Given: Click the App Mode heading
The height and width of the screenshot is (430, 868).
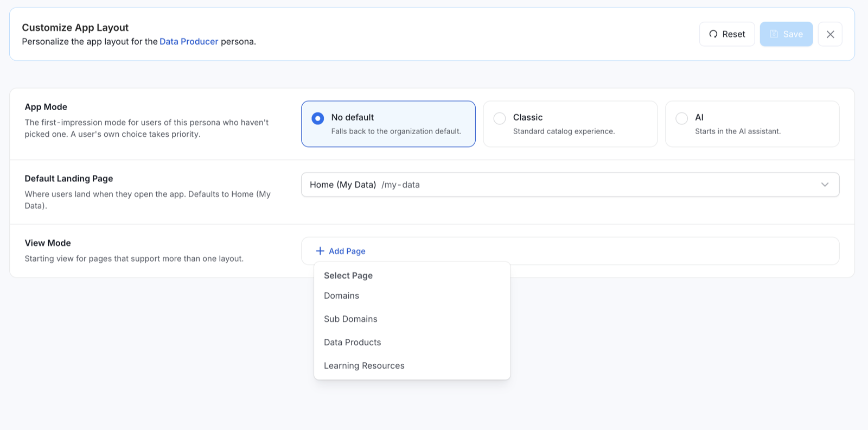Looking at the screenshot, I should point(46,107).
